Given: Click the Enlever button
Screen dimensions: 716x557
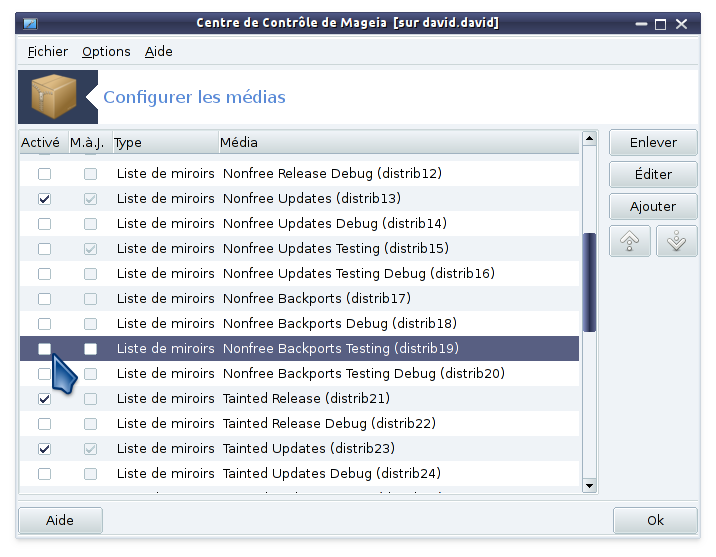Looking at the screenshot, I should [653, 142].
